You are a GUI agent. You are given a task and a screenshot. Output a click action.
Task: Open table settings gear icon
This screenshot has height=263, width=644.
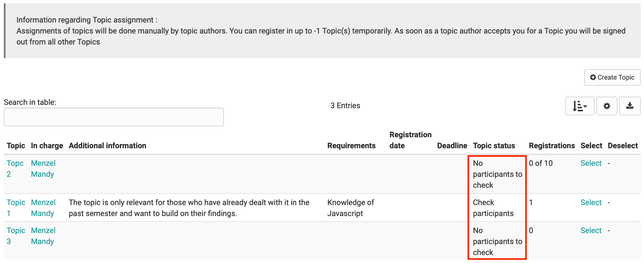607,106
